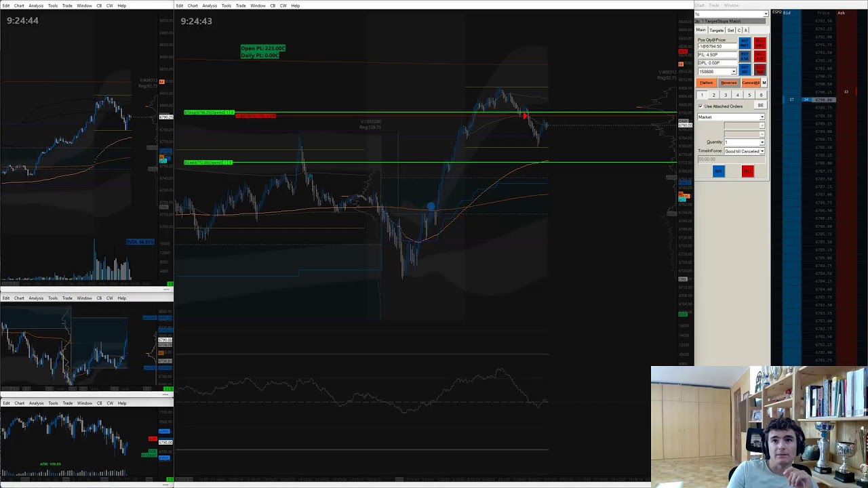The height and width of the screenshot is (488, 868).
Task: Open Tools menu in main chart window
Action: tap(226, 5)
